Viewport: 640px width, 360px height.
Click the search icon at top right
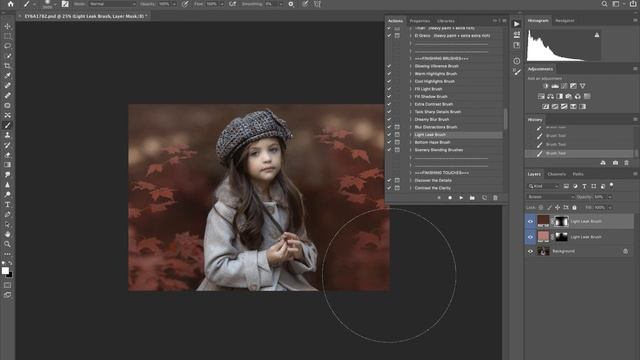coord(604,4)
